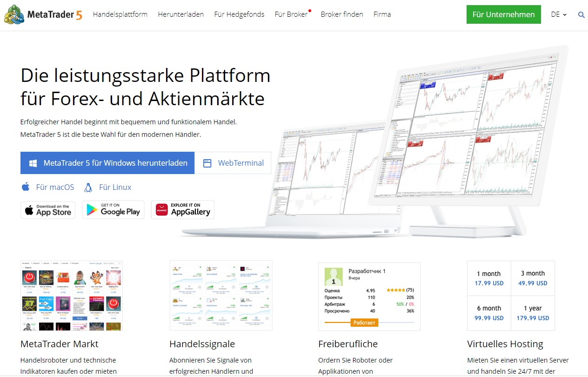Click the five-star rating in developer card

[396, 290]
